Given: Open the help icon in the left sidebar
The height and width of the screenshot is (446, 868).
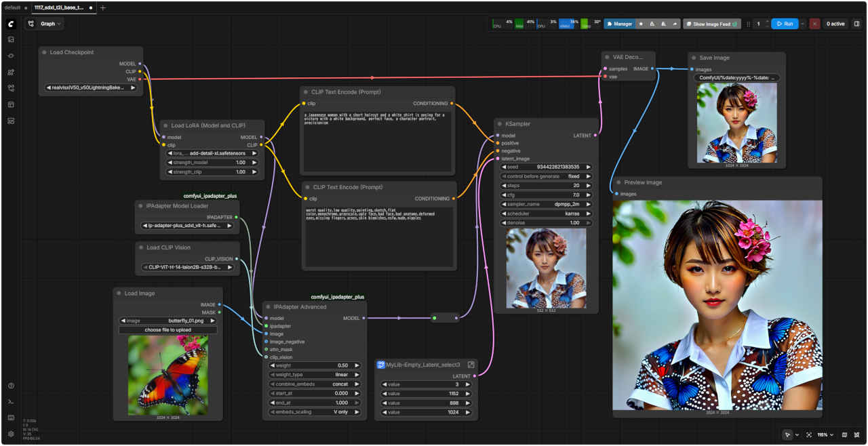Looking at the screenshot, I should [11, 386].
